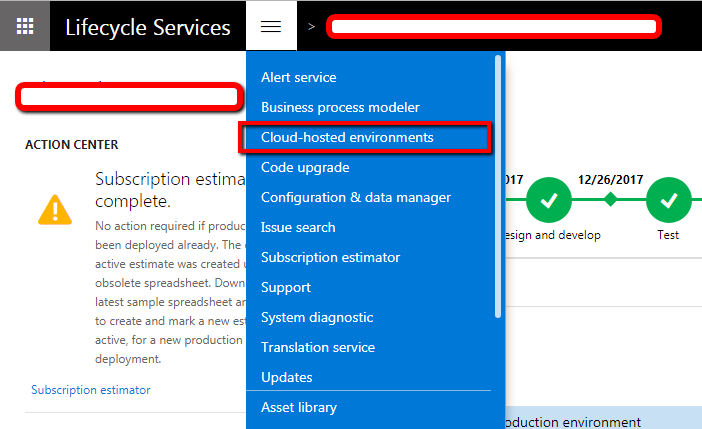Choose Code upgrade menu entry
Image resolution: width=702 pixels, height=429 pixels.
(305, 167)
